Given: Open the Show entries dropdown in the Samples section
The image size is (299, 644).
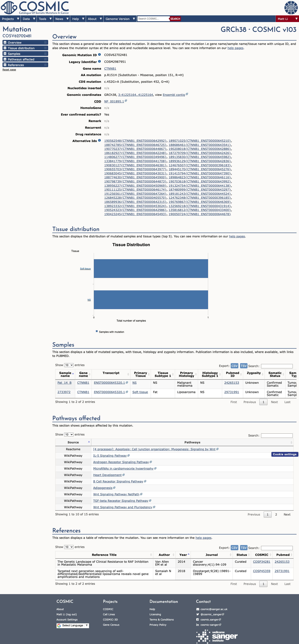Looking at the screenshot, I should pos(69,365).
